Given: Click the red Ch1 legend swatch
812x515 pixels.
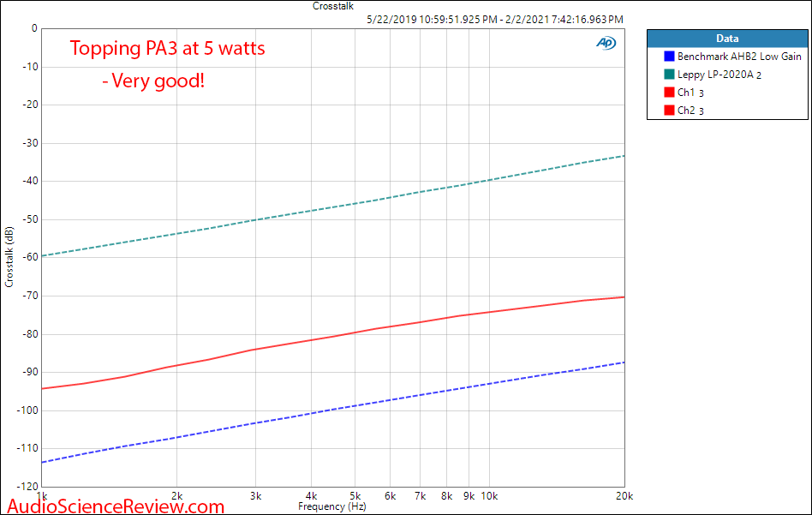Looking at the screenshot, I should tap(669, 93).
